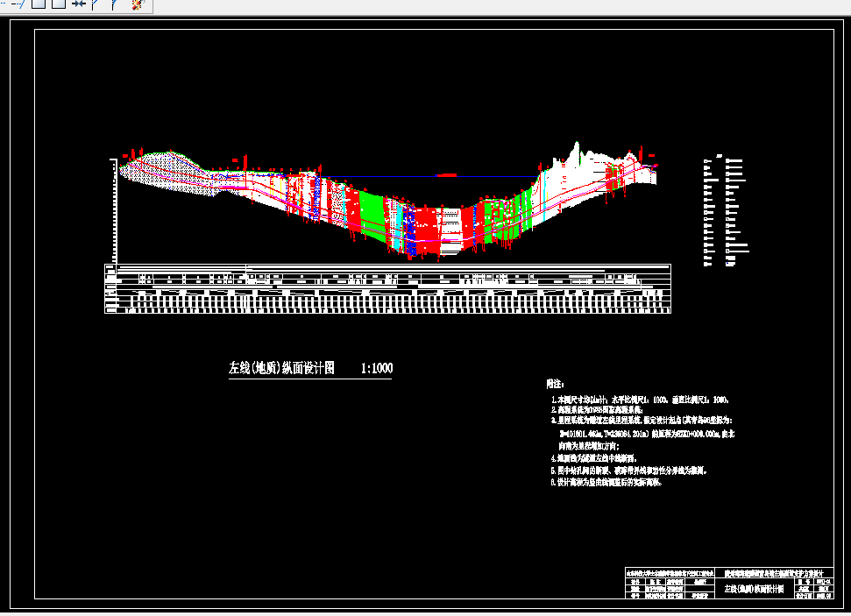Select the scale text 1:1000
Screen dimensions: 851x616
point(377,368)
